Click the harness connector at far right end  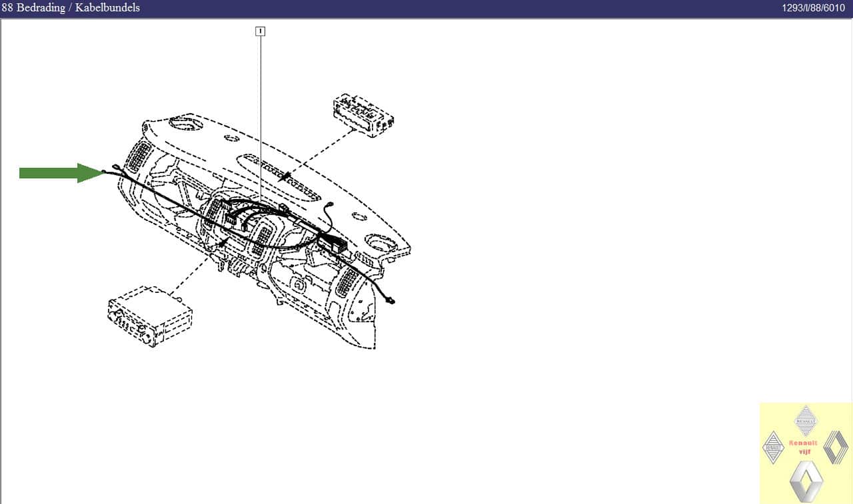pyautogui.click(x=390, y=301)
